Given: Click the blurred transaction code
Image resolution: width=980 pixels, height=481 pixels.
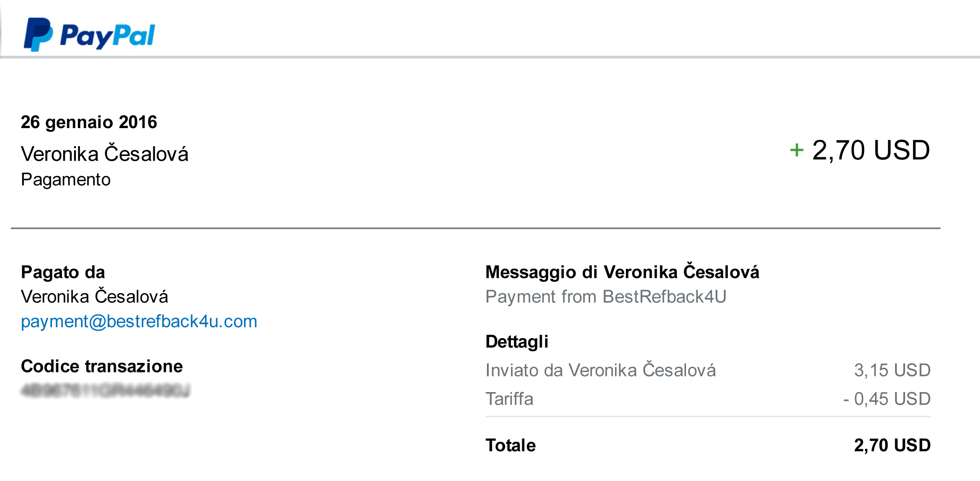Looking at the screenshot, I should pyautogui.click(x=106, y=390).
